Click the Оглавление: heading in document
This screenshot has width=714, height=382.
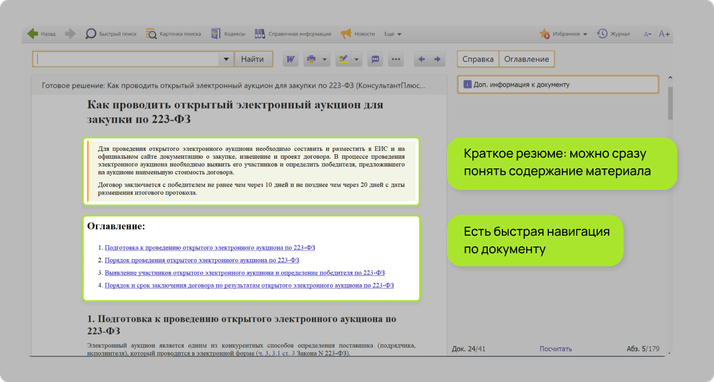[116, 226]
